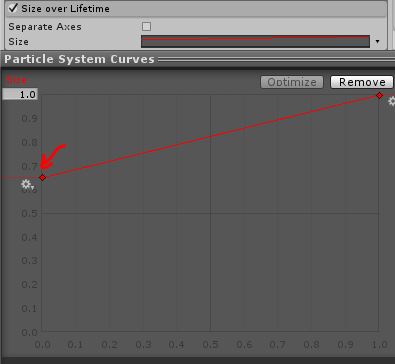Select the curve keyframe at time 0.0
This screenshot has height=364, width=395.
[x=42, y=178]
